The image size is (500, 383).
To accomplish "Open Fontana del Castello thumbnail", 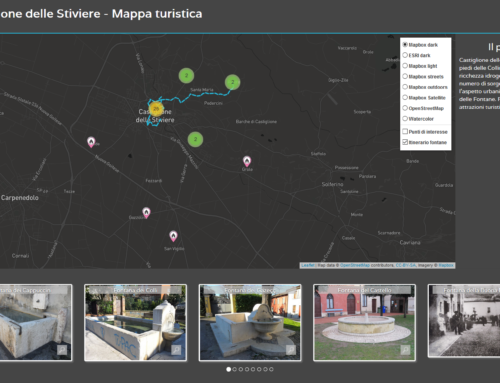I will click(x=364, y=322).
